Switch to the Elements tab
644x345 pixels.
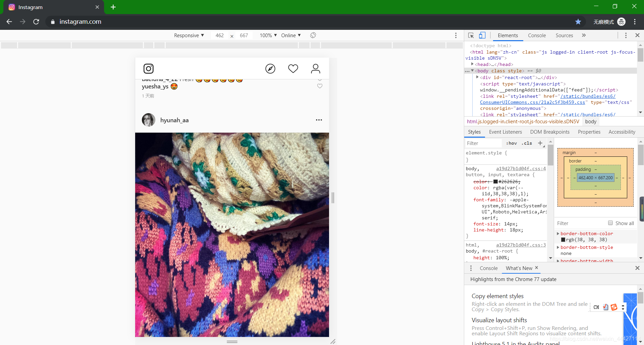[508, 36]
